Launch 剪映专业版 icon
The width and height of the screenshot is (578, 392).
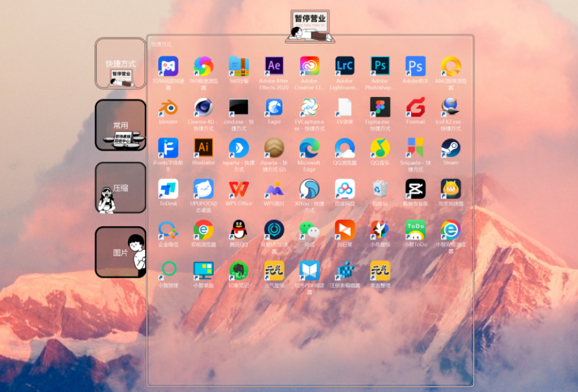click(x=415, y=189)
